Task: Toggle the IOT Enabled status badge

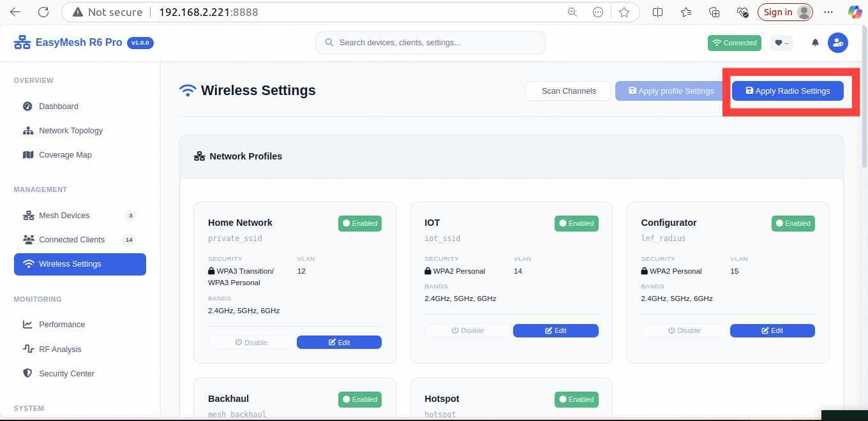Action: pos(576,223)
